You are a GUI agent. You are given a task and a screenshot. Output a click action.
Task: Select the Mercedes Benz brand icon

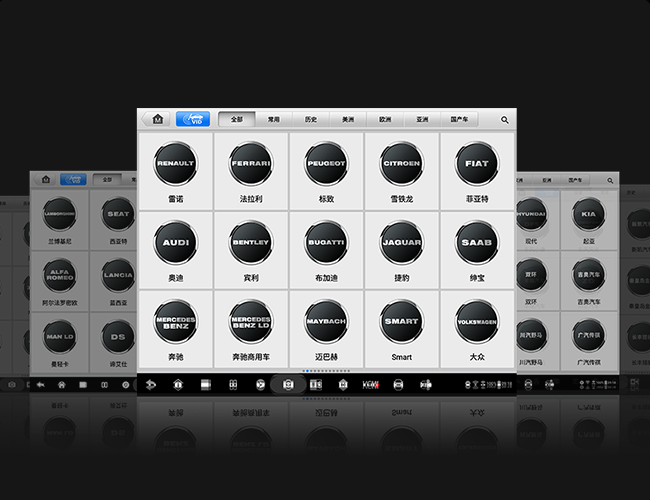tap(176, 322)
